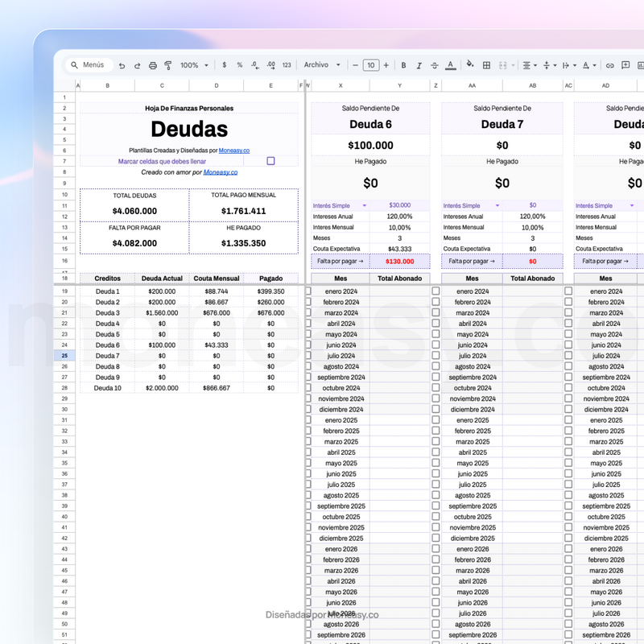The image size is (644, 644).
Task: Open the 123 number format menu
Action: click(287, 65)
